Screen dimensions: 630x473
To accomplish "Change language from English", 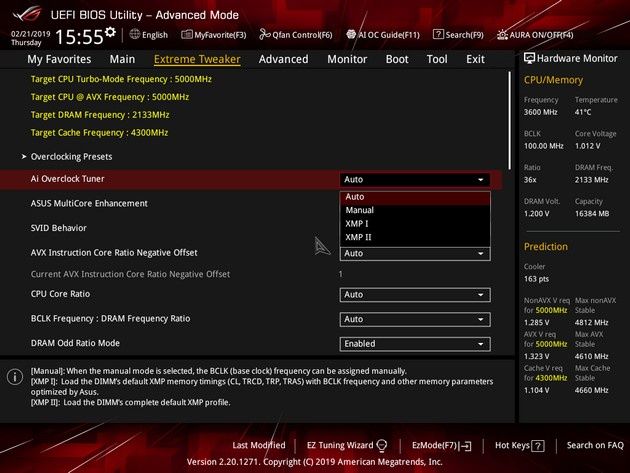I will [155, 35].
